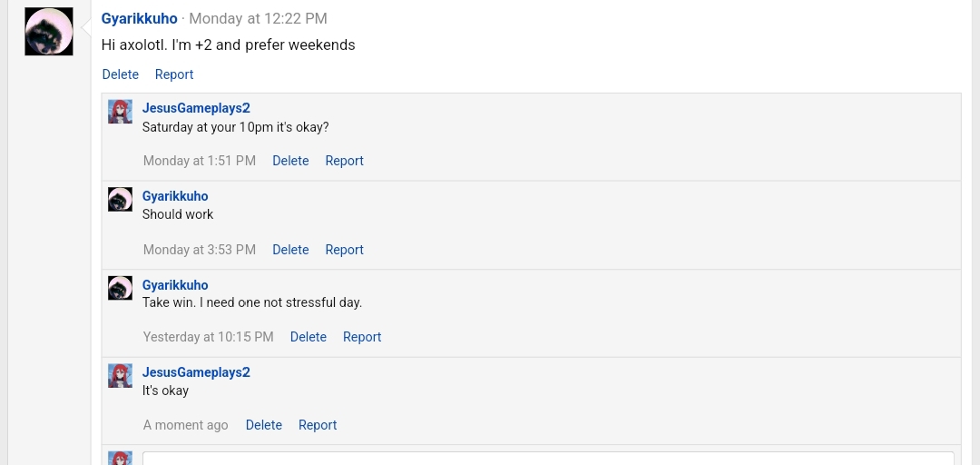Delete the 'Should work' comment
Viewport: 980px width, 465px height.
pos(290,250)
